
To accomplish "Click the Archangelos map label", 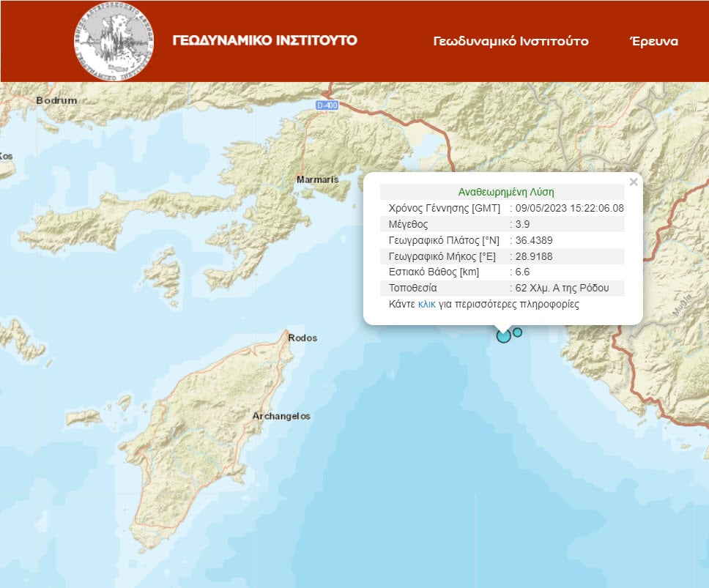I will [281, 416].
